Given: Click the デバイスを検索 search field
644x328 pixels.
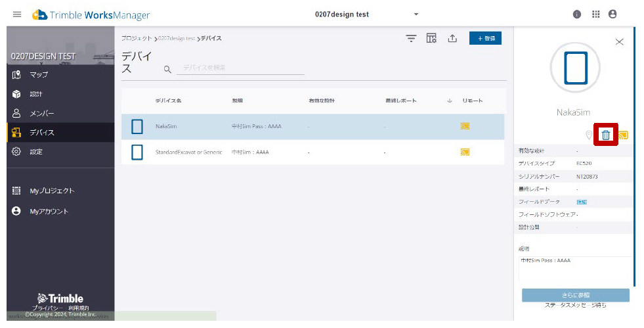Looking at the screenshot, I should [240, 68].
